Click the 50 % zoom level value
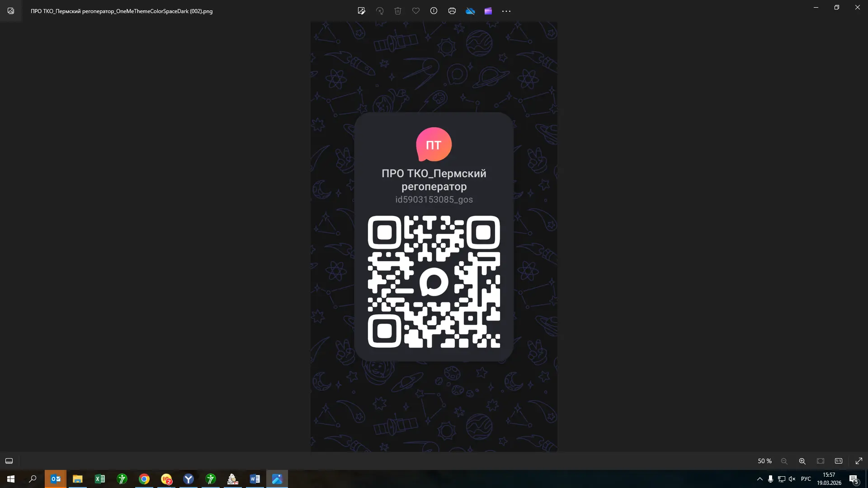 coord(765,461)
